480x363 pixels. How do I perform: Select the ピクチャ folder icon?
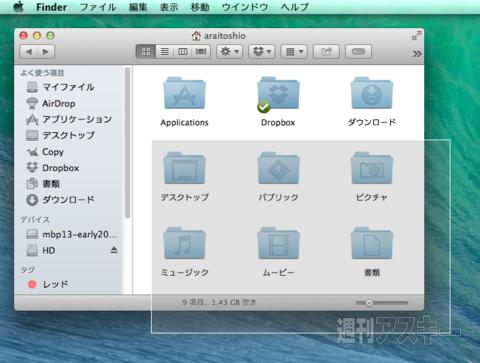click(372, 168)
